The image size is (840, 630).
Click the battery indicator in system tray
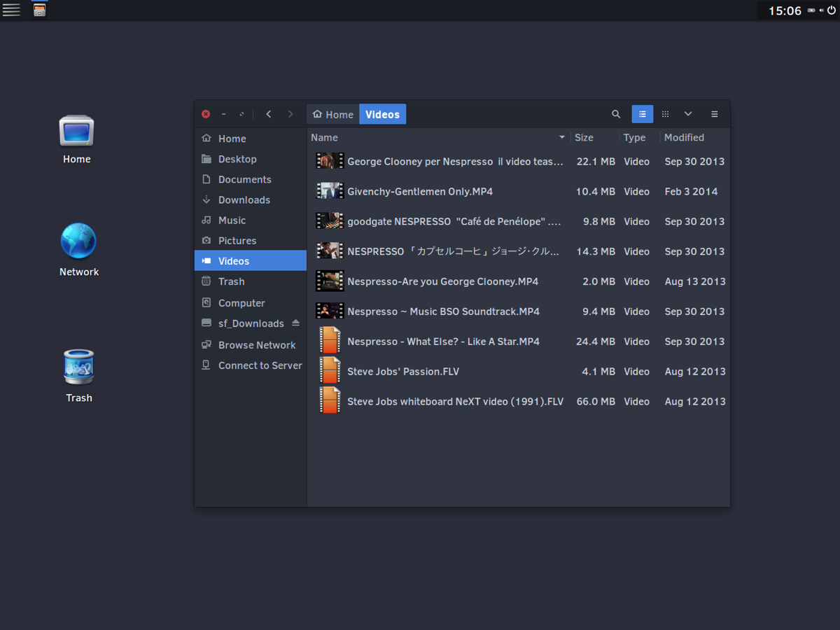[x=811, y=10]
